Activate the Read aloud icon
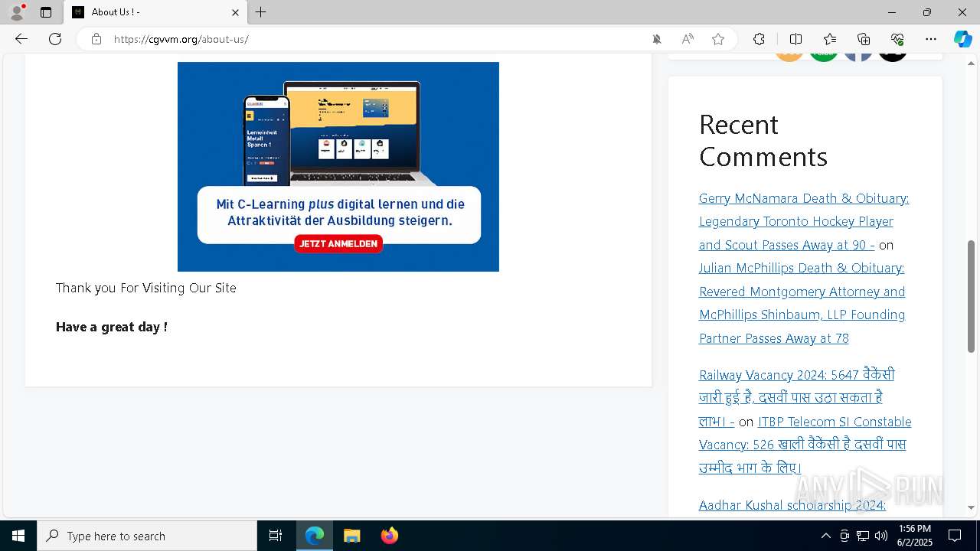This screenshot has width=980, height=551. 688,39
